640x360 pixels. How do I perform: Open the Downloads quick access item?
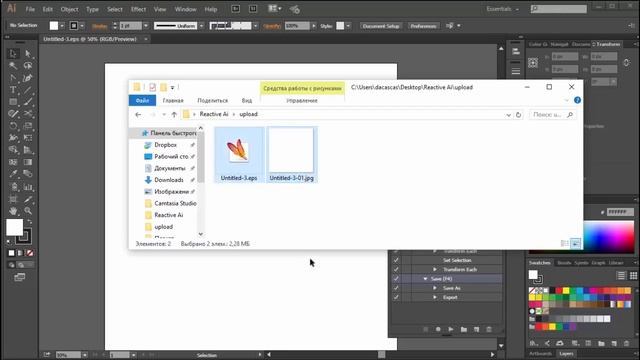click(x=169, y=180)
